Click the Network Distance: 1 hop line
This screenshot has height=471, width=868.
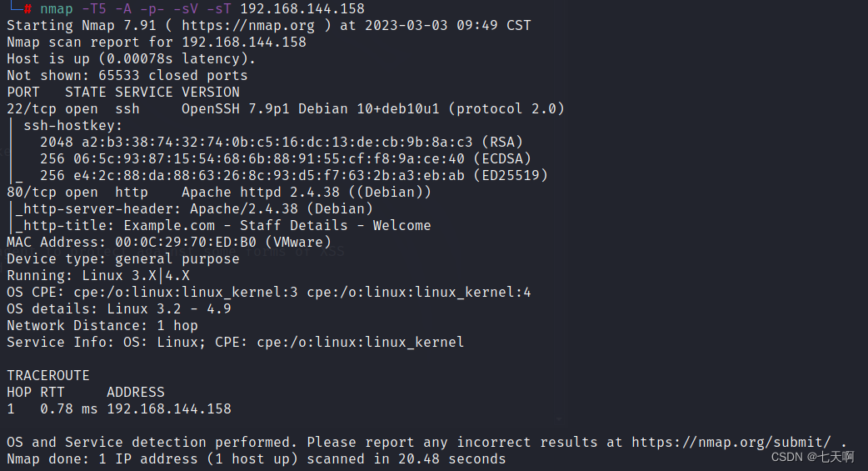(102, 325)
